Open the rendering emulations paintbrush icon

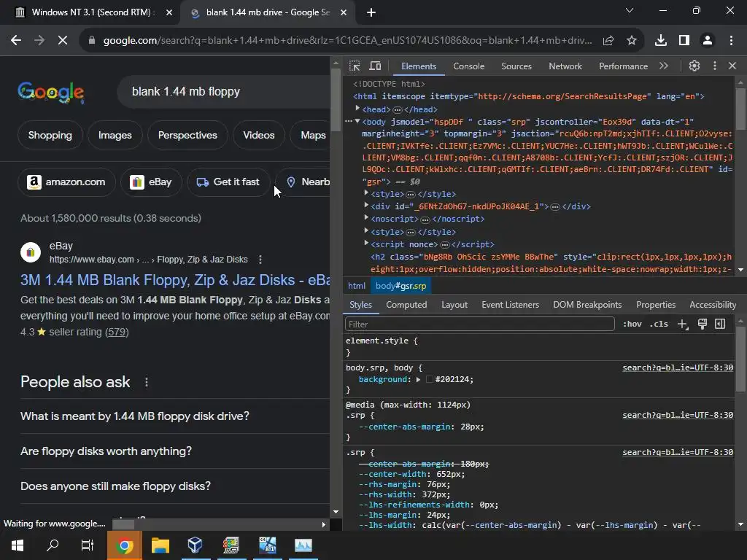tap(703, 324)
